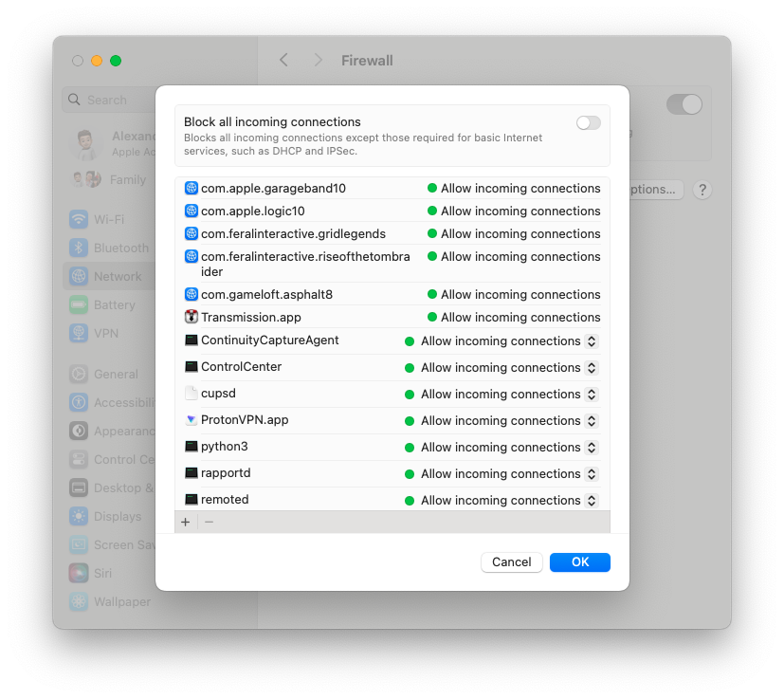
Task: Click python3 terminal icon
Action: [191, 447]
